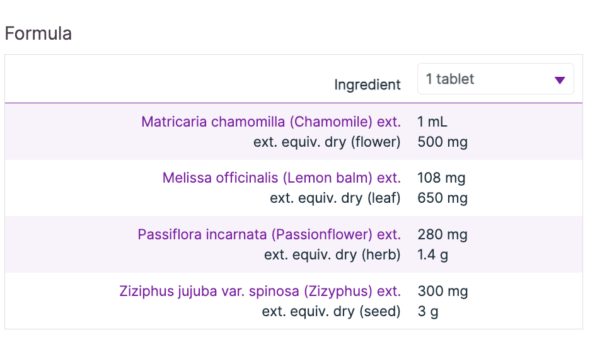590x364 pixels.
Task: Open the Melissa officinalis (Lemon balm) link
Action: point(281,178)
